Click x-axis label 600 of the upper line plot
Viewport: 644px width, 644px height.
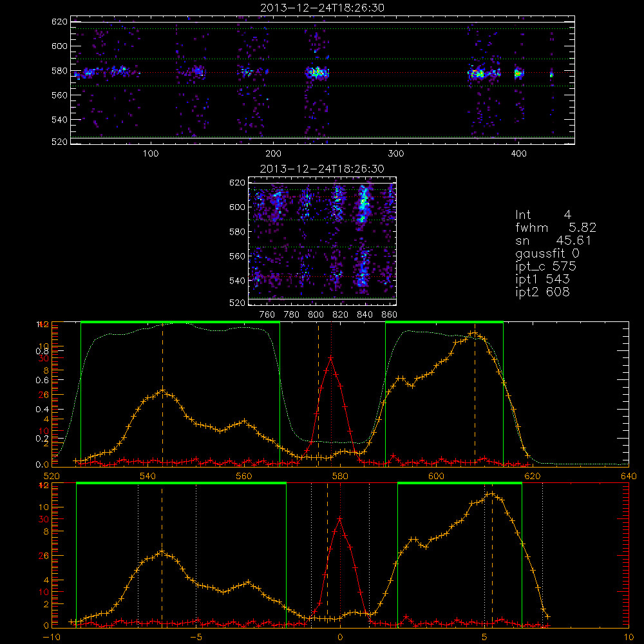[436, 477]
